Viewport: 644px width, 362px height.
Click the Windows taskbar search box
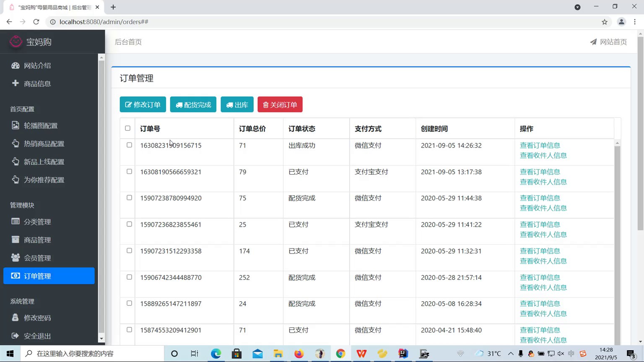point(92,354)
